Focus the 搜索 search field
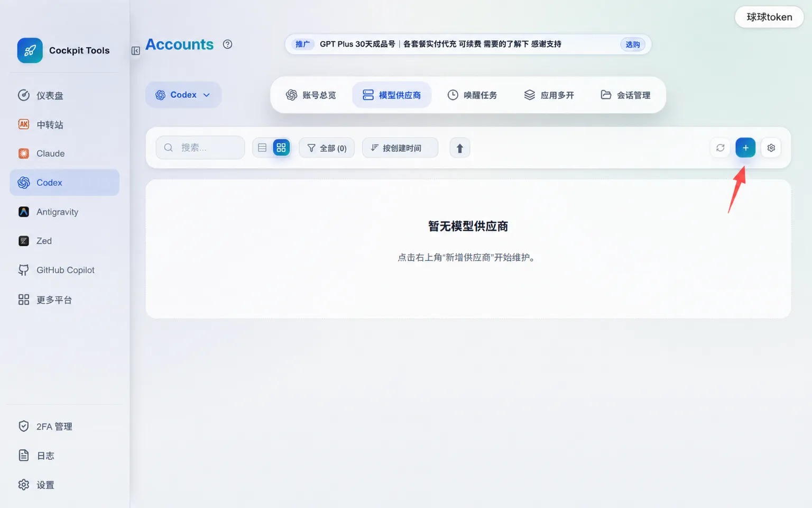 pos(200,148)
